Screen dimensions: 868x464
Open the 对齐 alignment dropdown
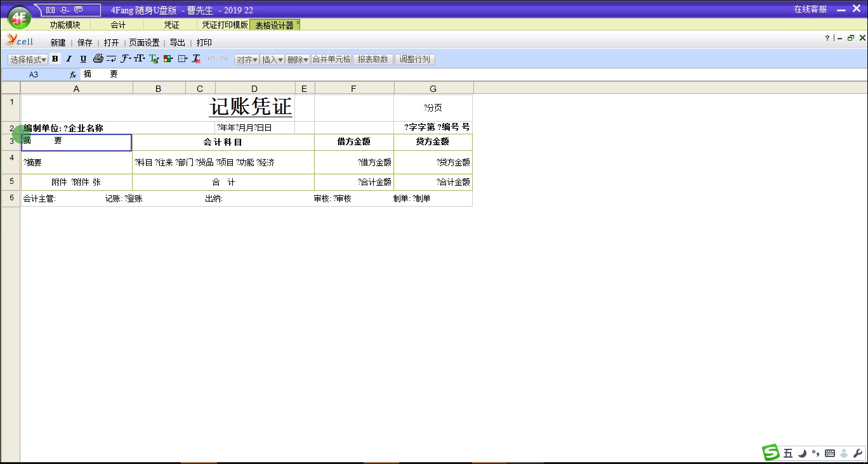click(247, 58)
